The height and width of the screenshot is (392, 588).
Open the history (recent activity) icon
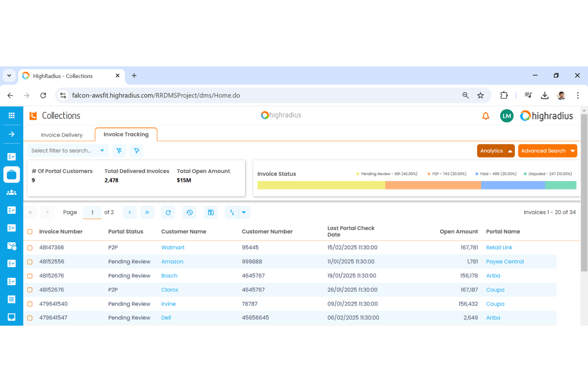coord(189,212)
